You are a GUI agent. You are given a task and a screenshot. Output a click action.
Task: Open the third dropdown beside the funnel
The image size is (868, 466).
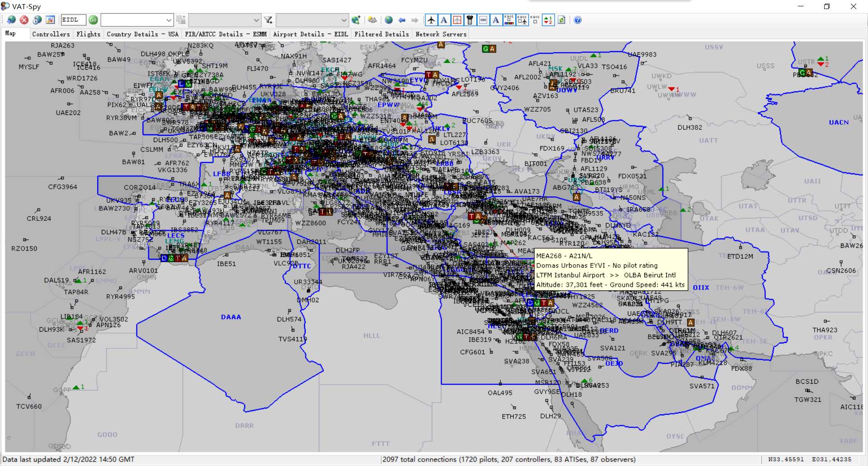tap(312, 20)
